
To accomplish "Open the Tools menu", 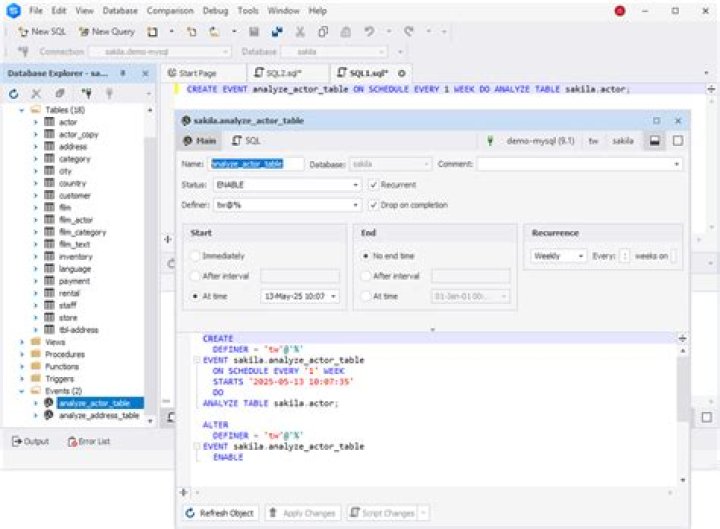I will pos(248,11).
